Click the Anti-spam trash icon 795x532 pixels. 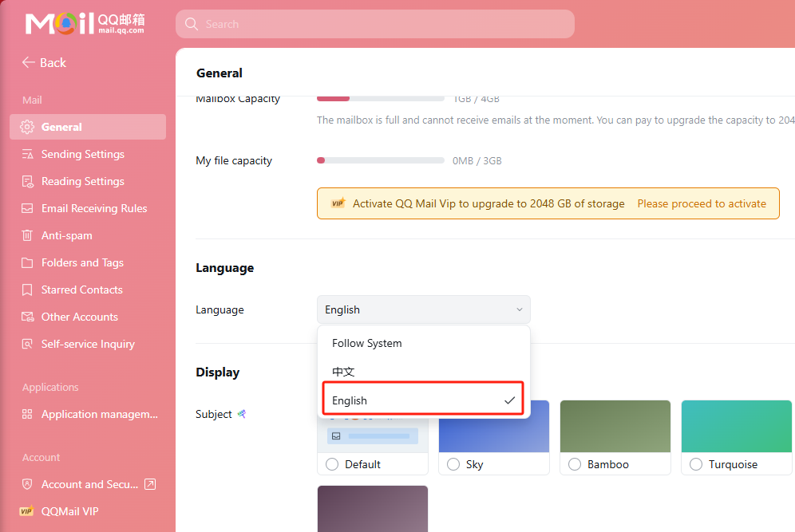coord(27,235)
